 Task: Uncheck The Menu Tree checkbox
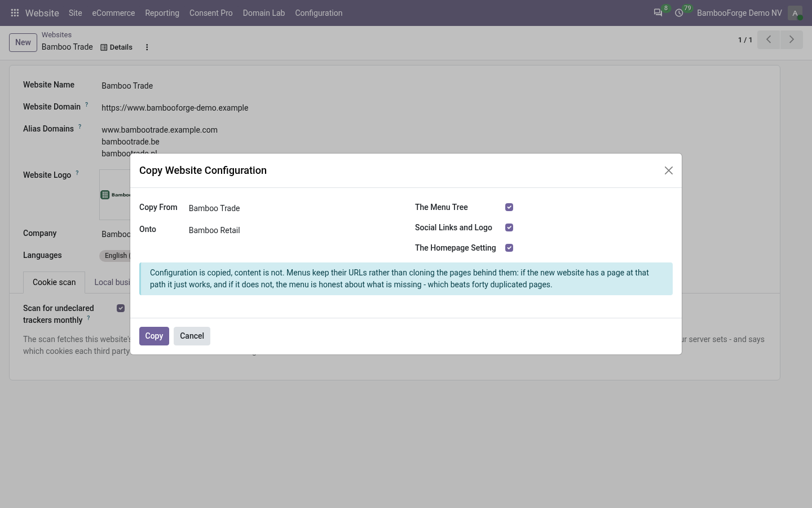pyautogui.click(x=509, y=207)
